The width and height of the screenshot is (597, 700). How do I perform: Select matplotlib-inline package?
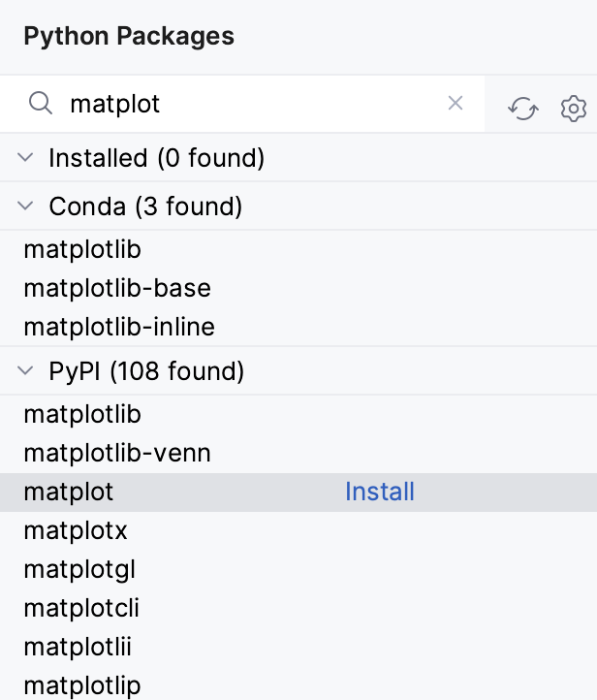[x=119, y=327]
